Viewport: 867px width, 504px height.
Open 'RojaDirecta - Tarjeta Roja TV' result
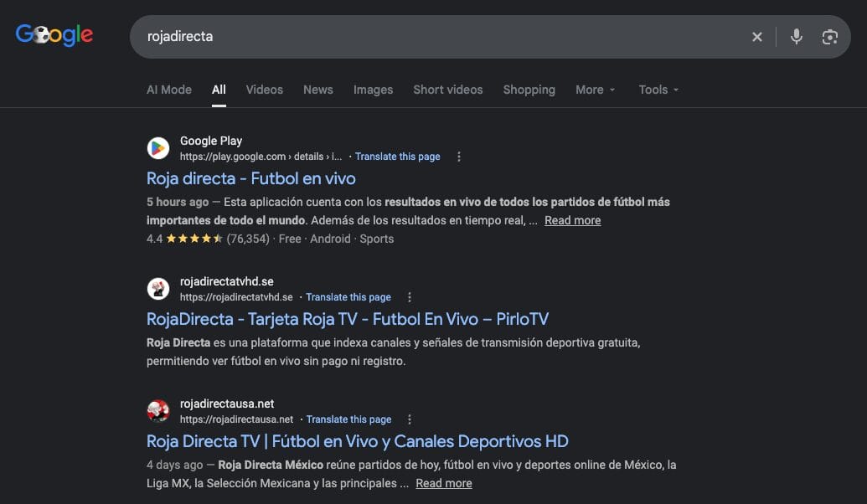(x=348, y=319)
